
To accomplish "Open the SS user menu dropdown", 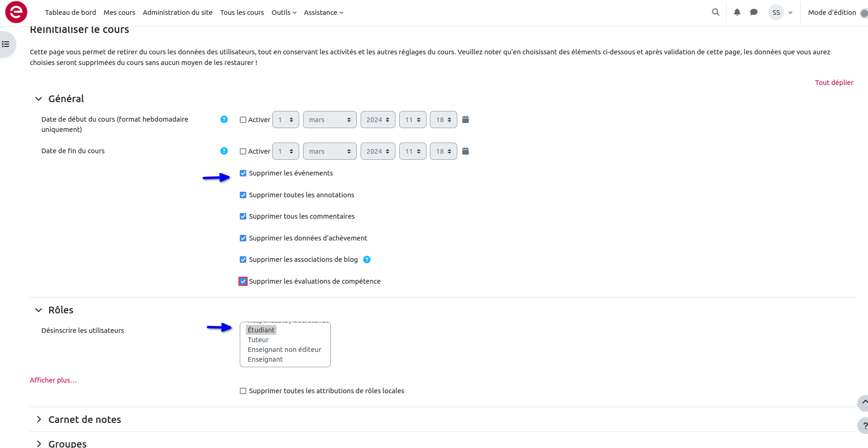I will click(x=781, y=13).
